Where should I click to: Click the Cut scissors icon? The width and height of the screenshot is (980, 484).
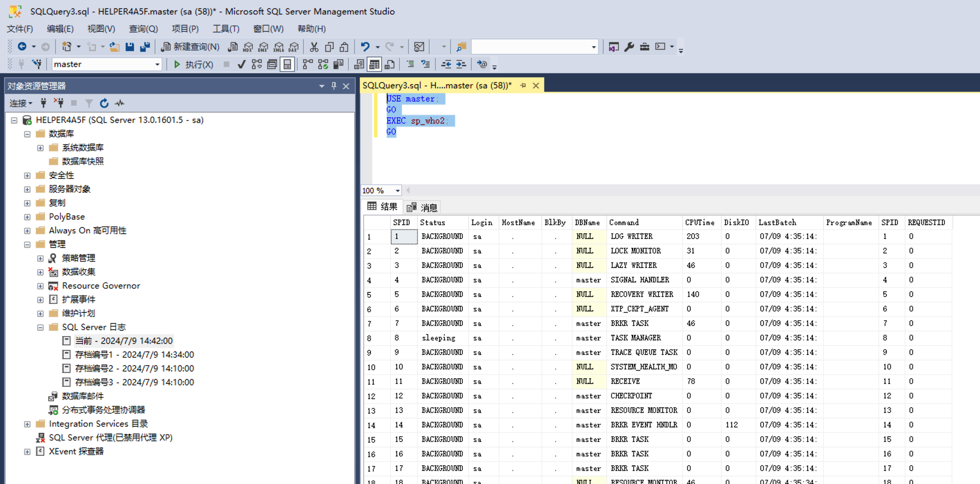pyautogui.click(x=314, y=47)
